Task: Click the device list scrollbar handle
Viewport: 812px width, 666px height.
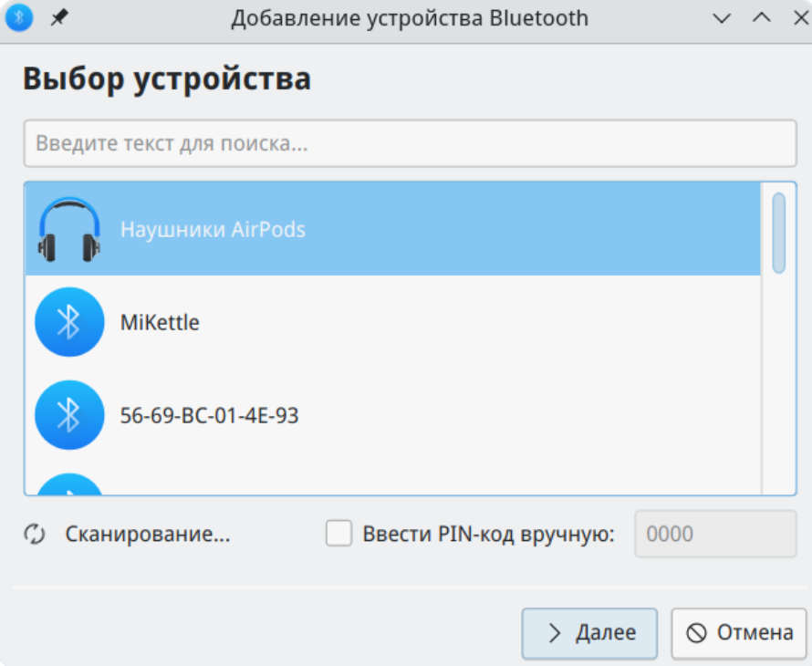Action: pos(778,233)
